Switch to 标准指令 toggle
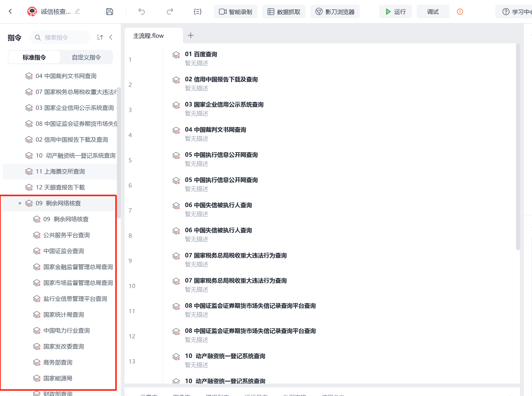The height and width of the screenshot is (396, 532). tap(34, 57)
